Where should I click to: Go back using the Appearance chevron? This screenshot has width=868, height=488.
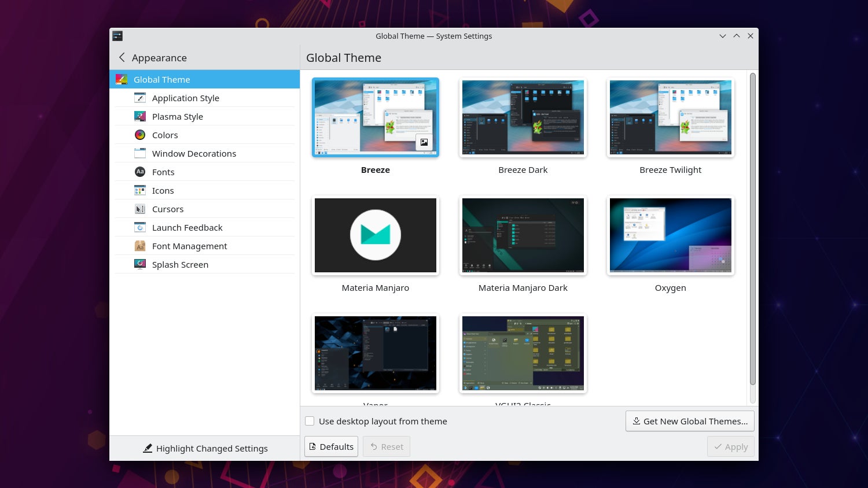[x=122, y=58]
